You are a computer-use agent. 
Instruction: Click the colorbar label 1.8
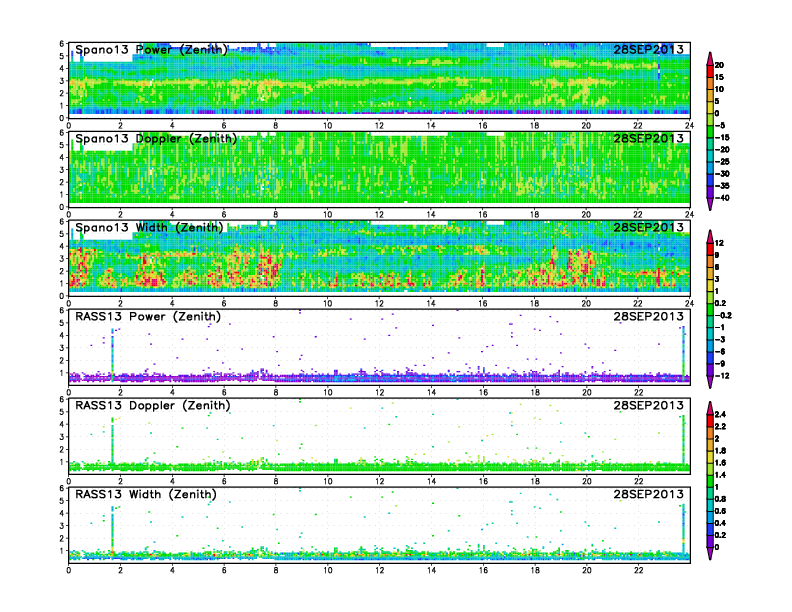pyautogui.click(x=720, y=451)
